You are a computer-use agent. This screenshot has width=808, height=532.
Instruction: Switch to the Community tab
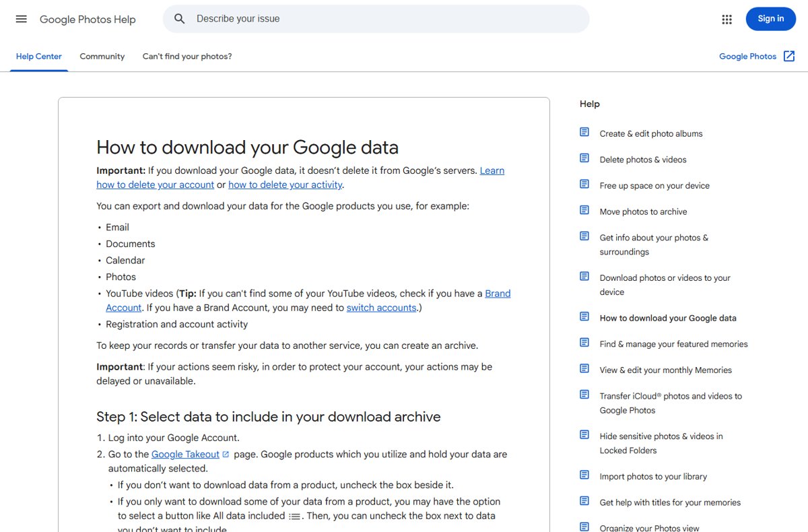pyautogui.click(x=102, y=57)
